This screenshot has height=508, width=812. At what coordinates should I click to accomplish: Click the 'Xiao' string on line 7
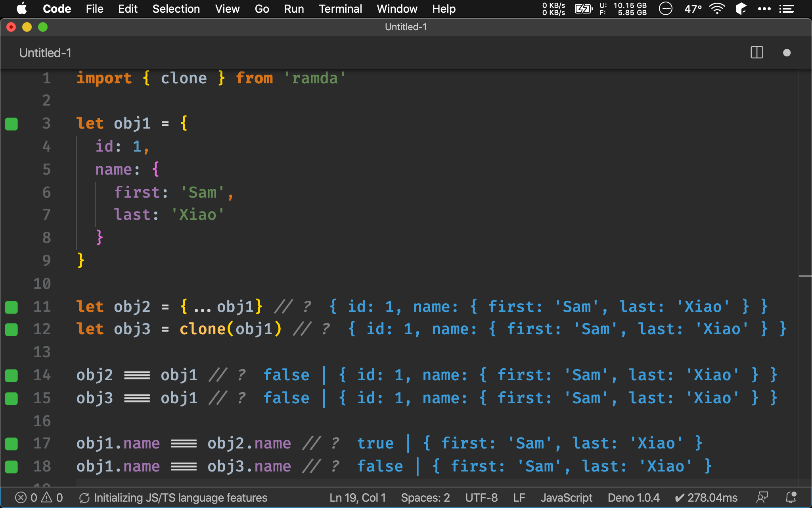(x=197, y=215)
